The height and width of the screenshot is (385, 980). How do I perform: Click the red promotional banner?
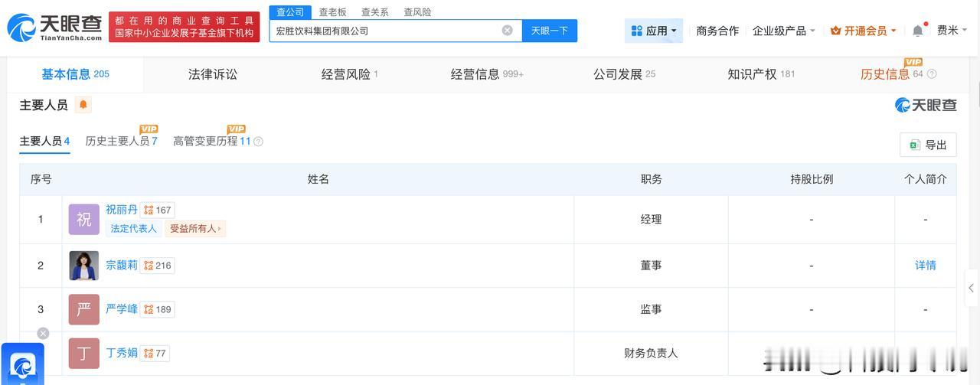184,27
